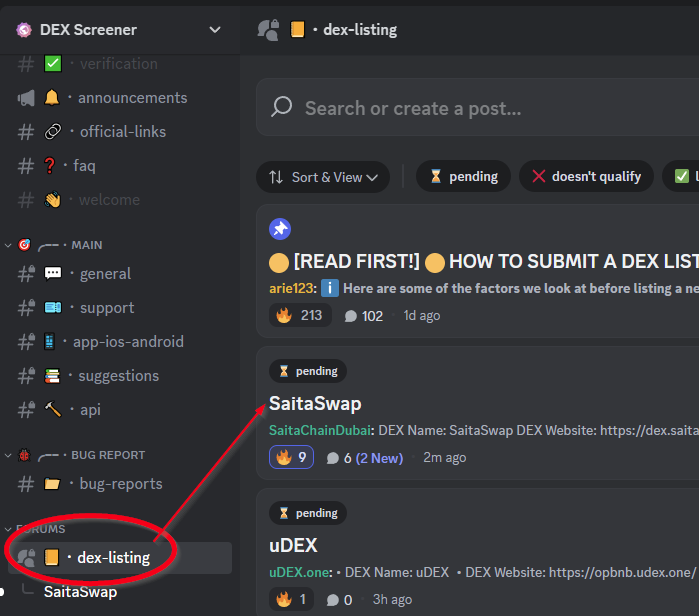Click the pending tag on uDEX post

tap(308, 513)
